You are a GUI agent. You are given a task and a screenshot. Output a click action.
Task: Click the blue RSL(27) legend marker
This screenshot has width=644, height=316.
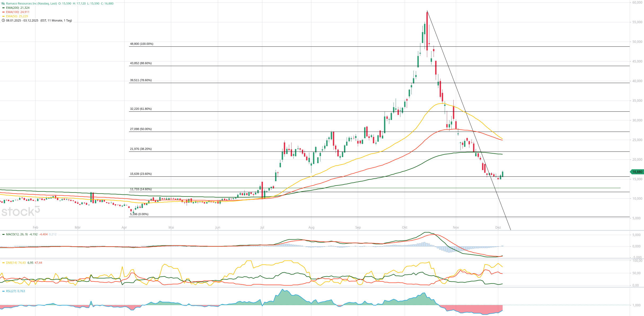point(3,291)
